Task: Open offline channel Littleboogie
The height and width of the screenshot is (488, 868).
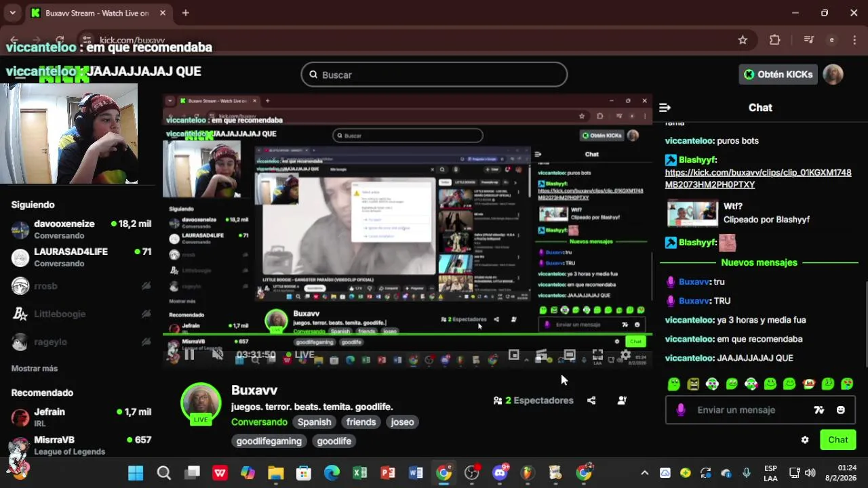Action: click(81, 314)
